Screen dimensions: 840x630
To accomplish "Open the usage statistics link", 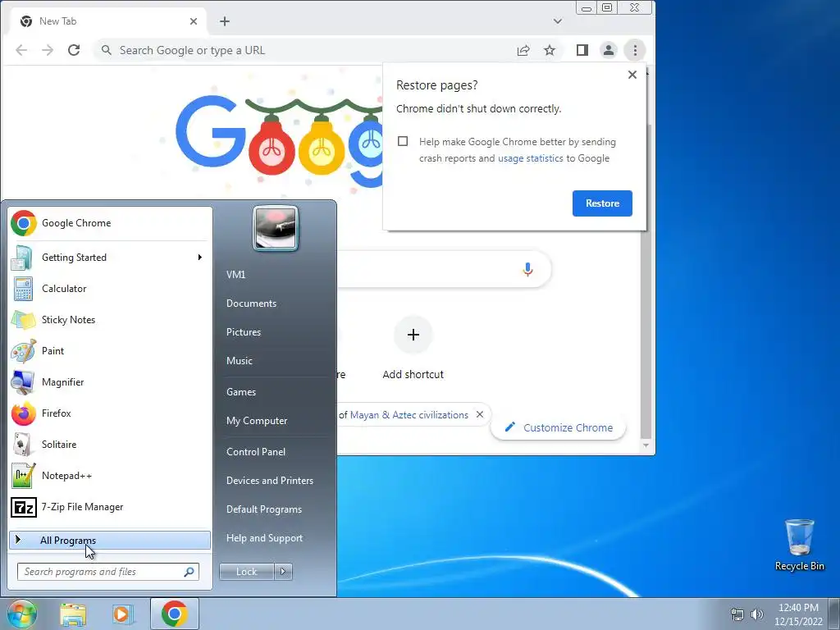I will click(531, 158).
